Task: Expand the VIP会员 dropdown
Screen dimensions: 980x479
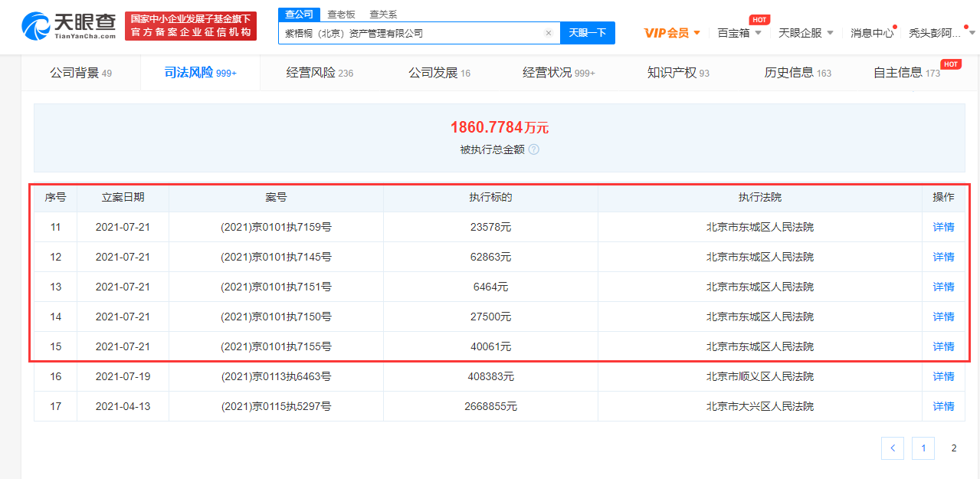Action: point(672,33)
